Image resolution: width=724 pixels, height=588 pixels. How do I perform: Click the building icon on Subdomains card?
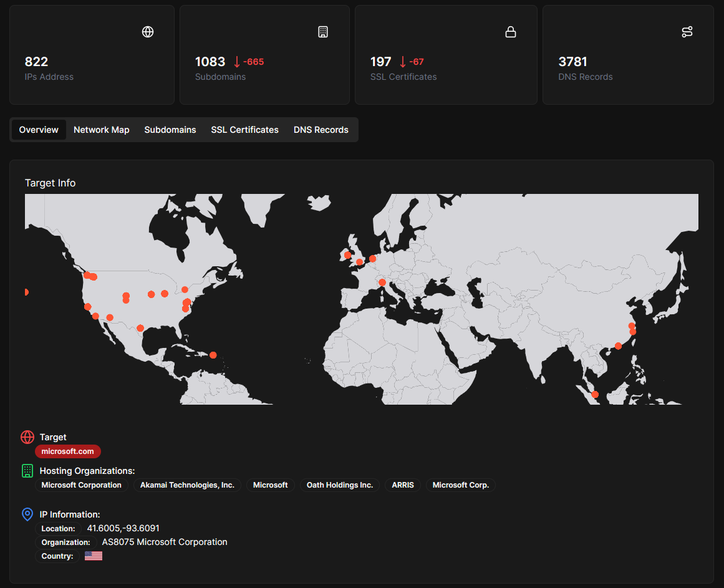323,32
